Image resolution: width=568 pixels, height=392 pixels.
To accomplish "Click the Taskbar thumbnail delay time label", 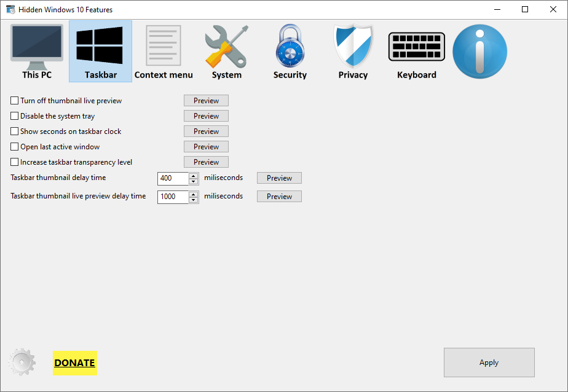I will (x=58, y=178).
